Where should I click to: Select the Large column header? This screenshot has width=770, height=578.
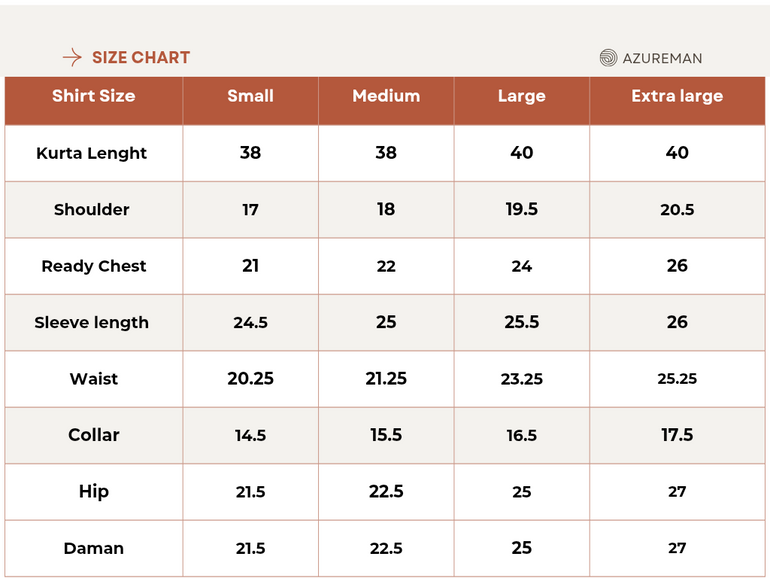click(x=521, y=96)
